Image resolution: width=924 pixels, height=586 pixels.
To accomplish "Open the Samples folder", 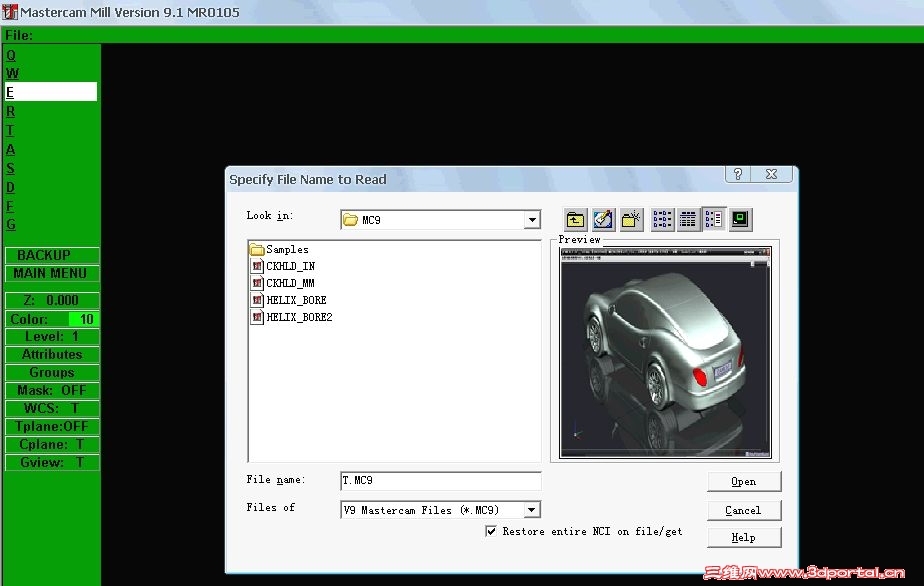I will (x=279, y=249).
